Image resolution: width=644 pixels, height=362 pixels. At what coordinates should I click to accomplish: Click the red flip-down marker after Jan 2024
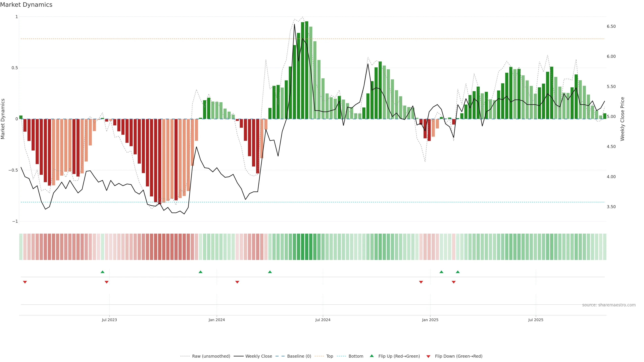pos(237,282)
